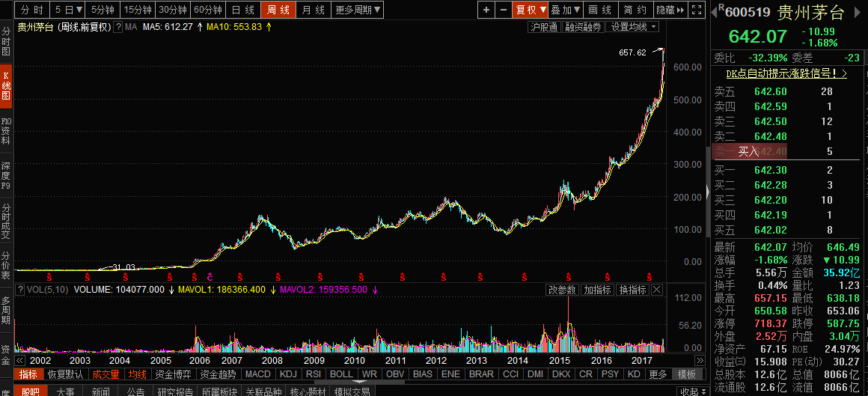Switch to the 30分钟 period
The height and width of the screenshot is (396, 868).
click(174, 10)
